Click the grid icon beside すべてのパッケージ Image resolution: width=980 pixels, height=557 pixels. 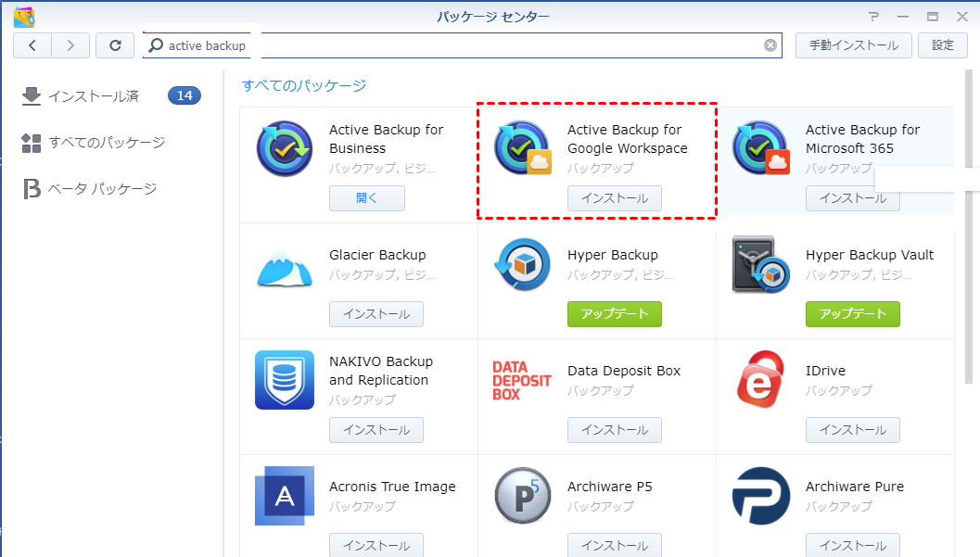[32, 143]
